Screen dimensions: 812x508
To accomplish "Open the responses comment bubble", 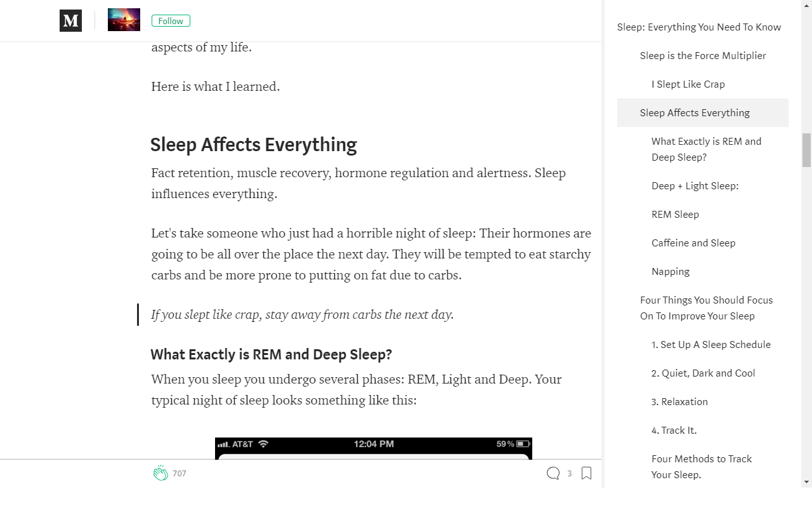I will (x=553, y=473).
